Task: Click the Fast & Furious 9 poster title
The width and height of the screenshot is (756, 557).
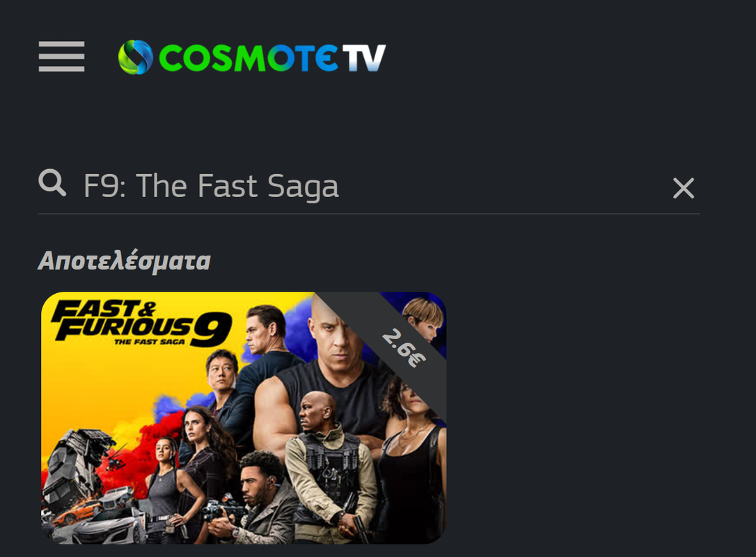Action: pos(142,322)
